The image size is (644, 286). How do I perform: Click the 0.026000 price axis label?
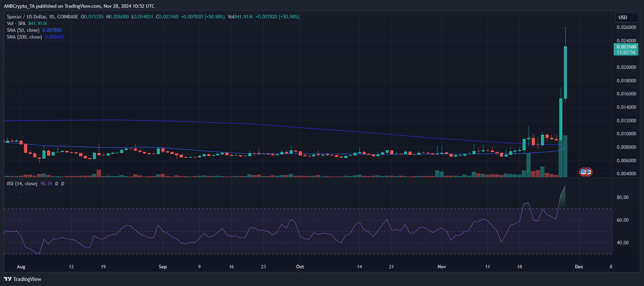coord(626,27)
